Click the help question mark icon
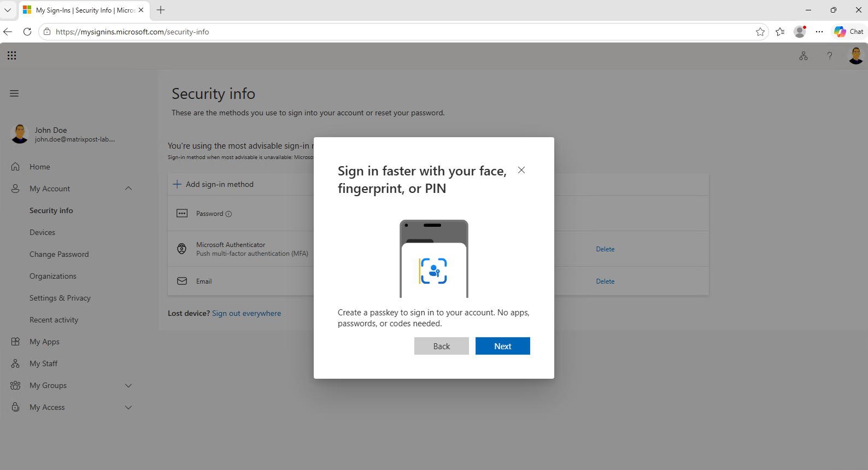 point(830,56)
